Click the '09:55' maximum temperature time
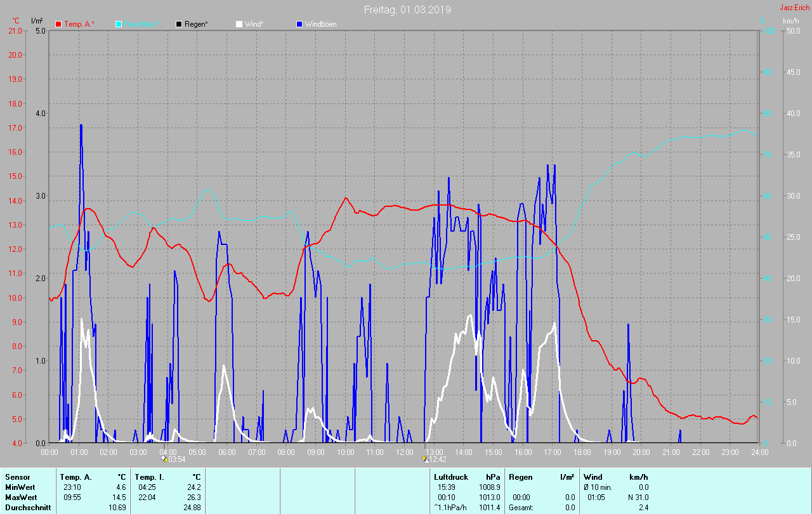The height and width of the screenshot is (514, 812). [x=72, y=498]
